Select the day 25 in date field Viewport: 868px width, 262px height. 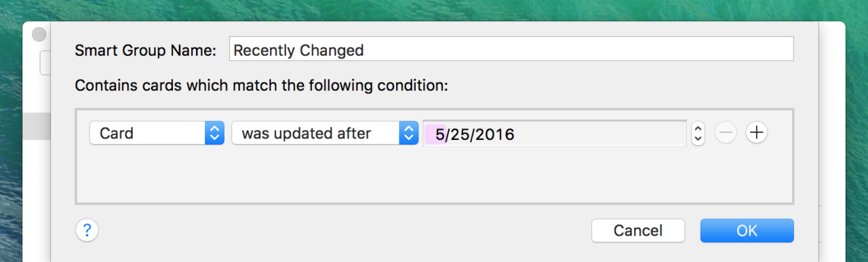[460, 134]
